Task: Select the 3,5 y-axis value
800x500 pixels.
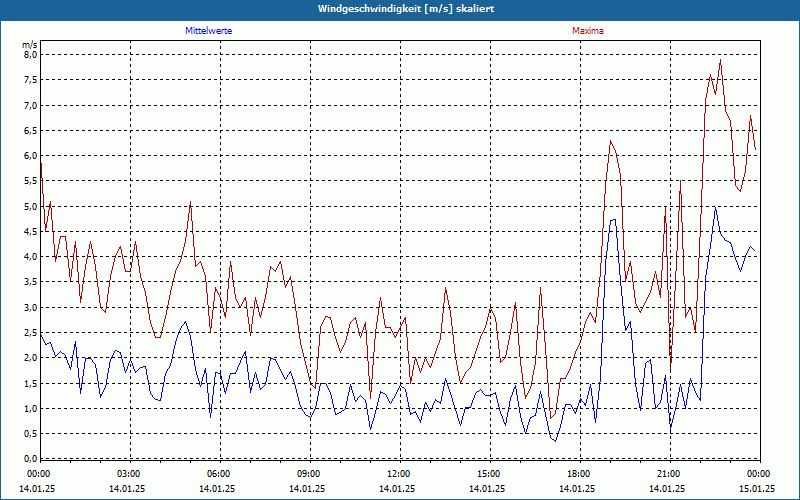Action: 31,282
